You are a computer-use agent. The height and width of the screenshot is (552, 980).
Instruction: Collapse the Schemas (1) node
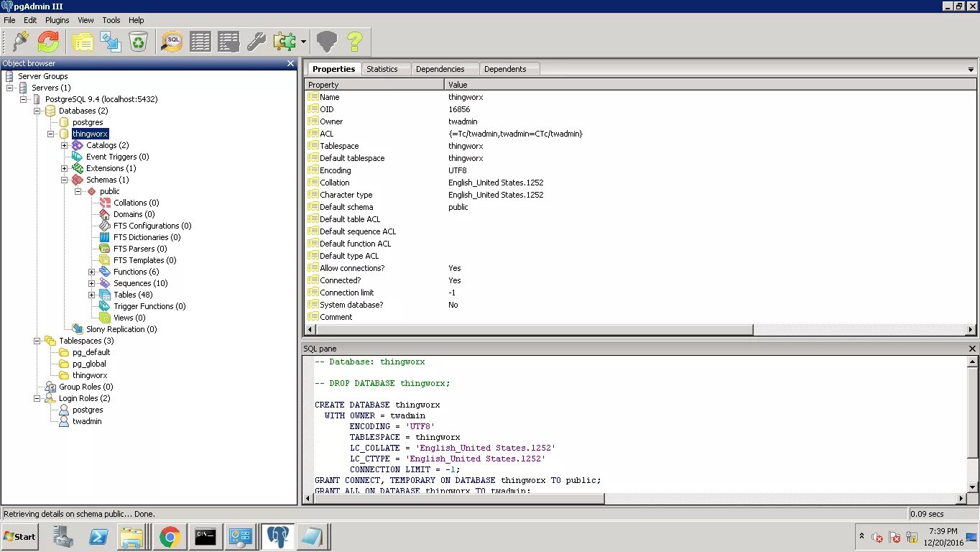tap(65, 180)
